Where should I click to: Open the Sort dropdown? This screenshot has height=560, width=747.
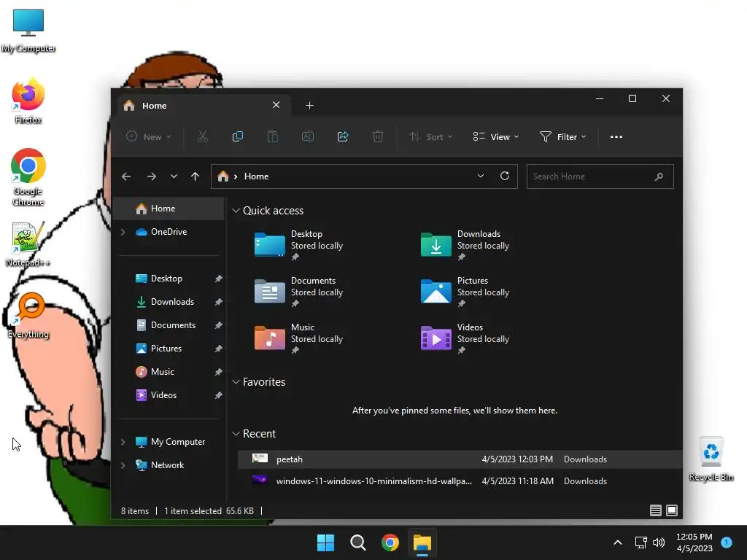pos(430,136)
